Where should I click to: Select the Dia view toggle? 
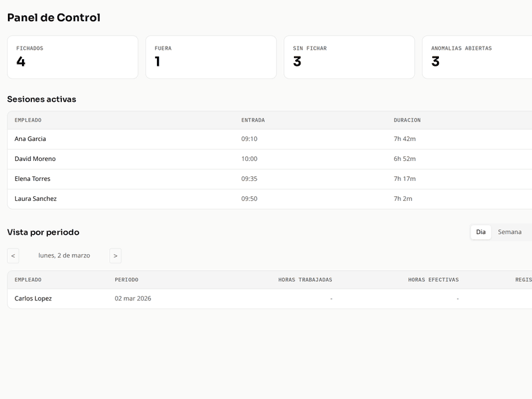point(481,232)
